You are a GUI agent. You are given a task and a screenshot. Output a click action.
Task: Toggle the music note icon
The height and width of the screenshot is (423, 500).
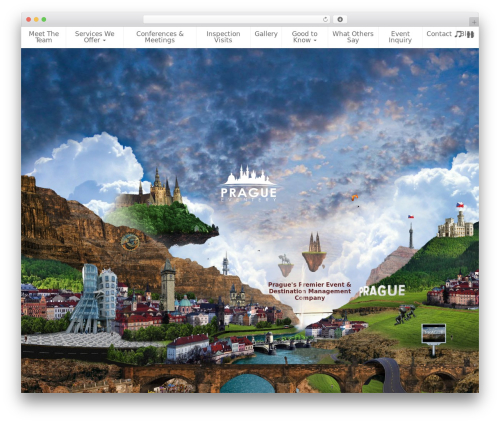point(459,34)
